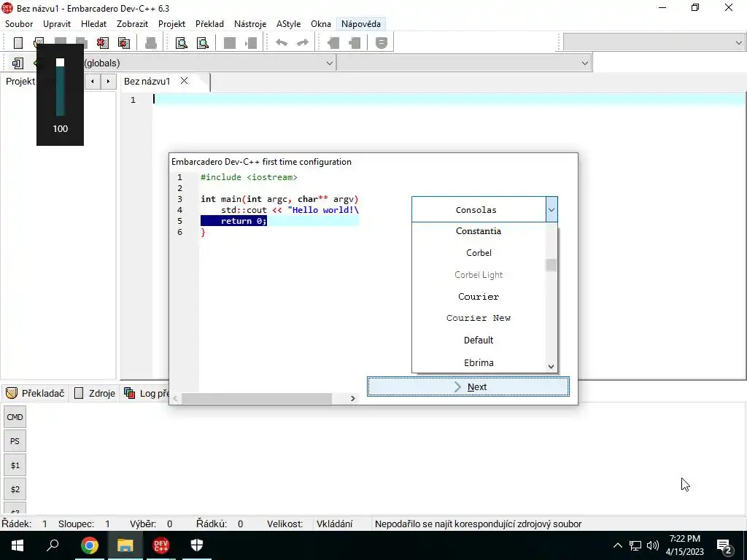Viewport: 747px width, 560px height.
Task: Open the Projekt menu
Action: [171, 24]
